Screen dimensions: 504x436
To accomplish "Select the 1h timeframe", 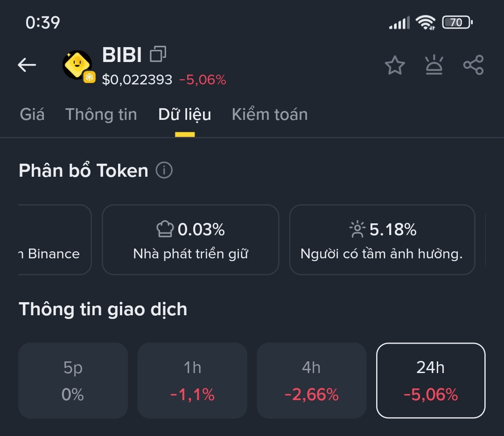I will [x=192, y=381].
